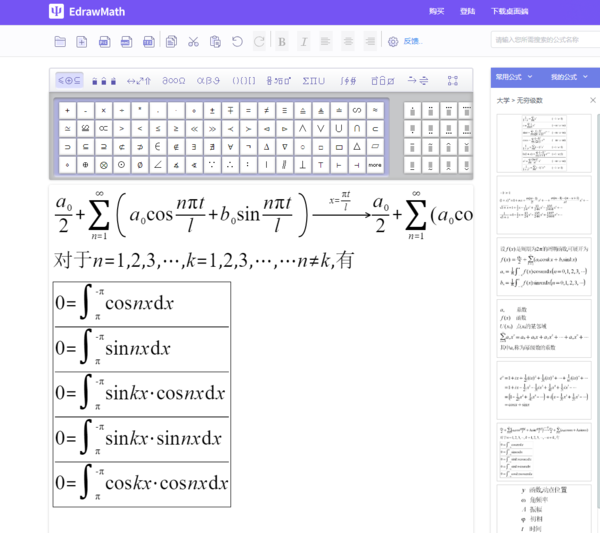The image size is (600, 533).
Task: Click the third export file icon
Action: click(149, 41)
